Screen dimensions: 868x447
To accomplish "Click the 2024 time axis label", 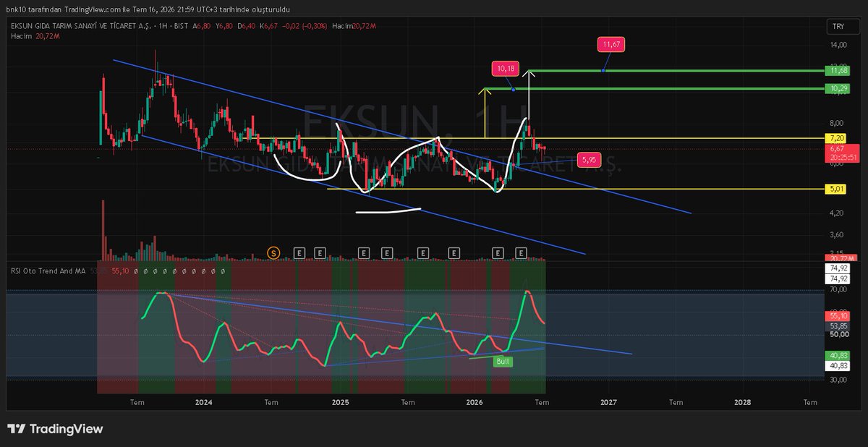I will pyautogui.click(x=203, y=401).
